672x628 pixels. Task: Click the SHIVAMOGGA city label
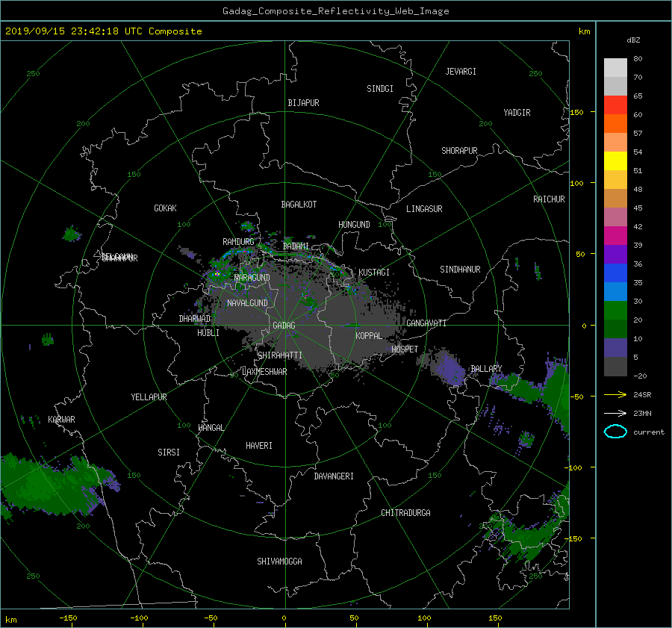point(279,561)
